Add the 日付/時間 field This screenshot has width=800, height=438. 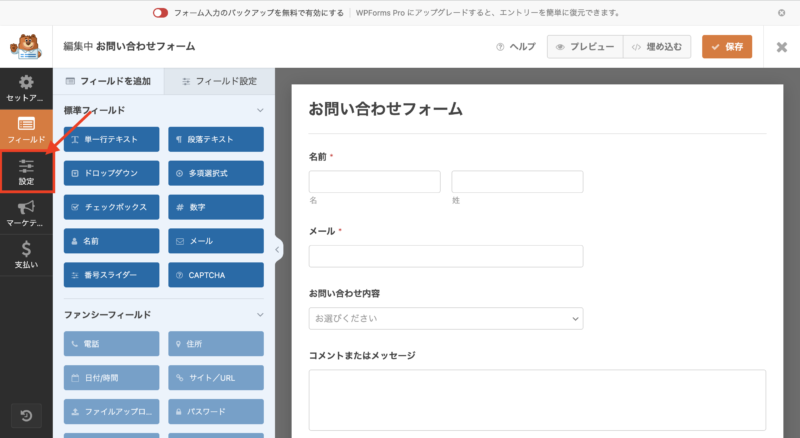pyautogui.click(x=111, y=378)
